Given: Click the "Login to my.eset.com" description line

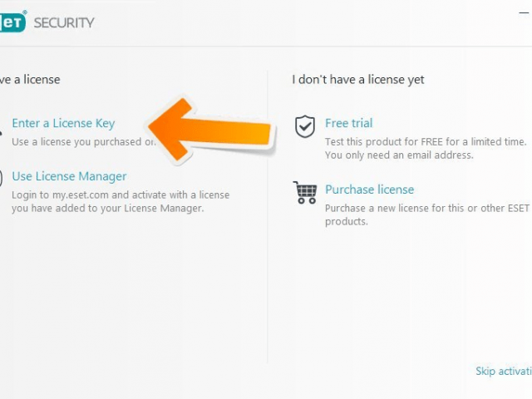Looking at the screenshot, I should [121, 195].
